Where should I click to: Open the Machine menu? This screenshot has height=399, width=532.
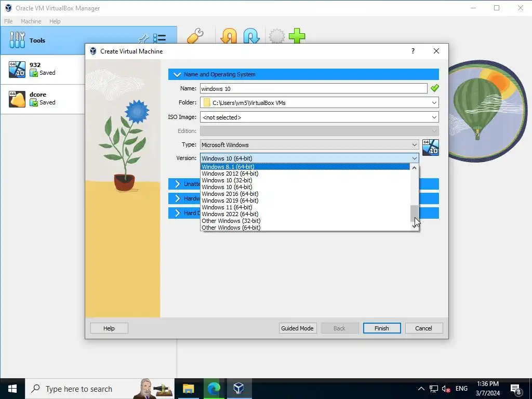pyautogui.click(x=31, y=21)
